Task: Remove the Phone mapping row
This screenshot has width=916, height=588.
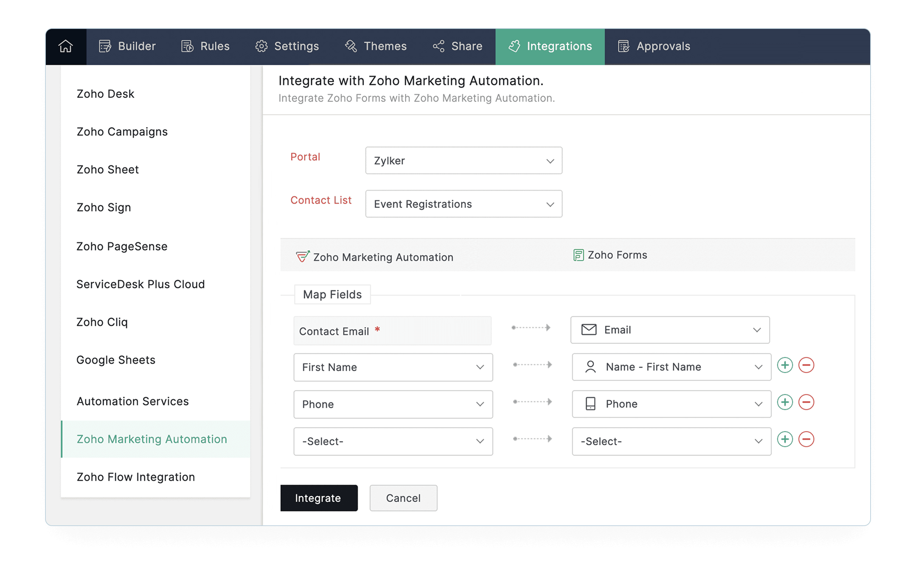Action: point(806,402)
